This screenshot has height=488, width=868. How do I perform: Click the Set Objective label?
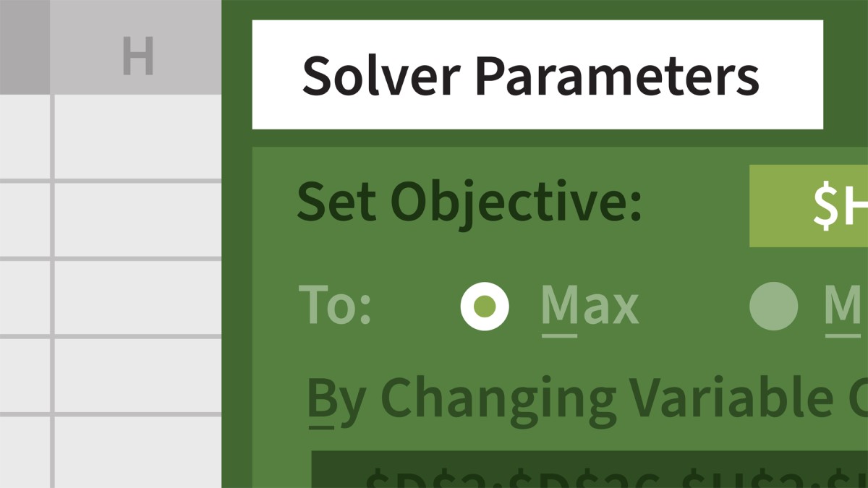(x=469, y=203)
